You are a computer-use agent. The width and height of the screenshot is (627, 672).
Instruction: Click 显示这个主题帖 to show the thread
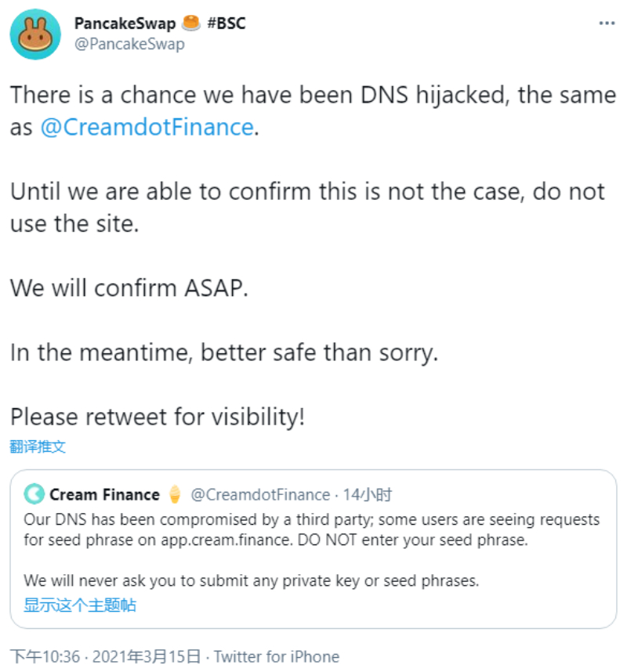[79, 605]
